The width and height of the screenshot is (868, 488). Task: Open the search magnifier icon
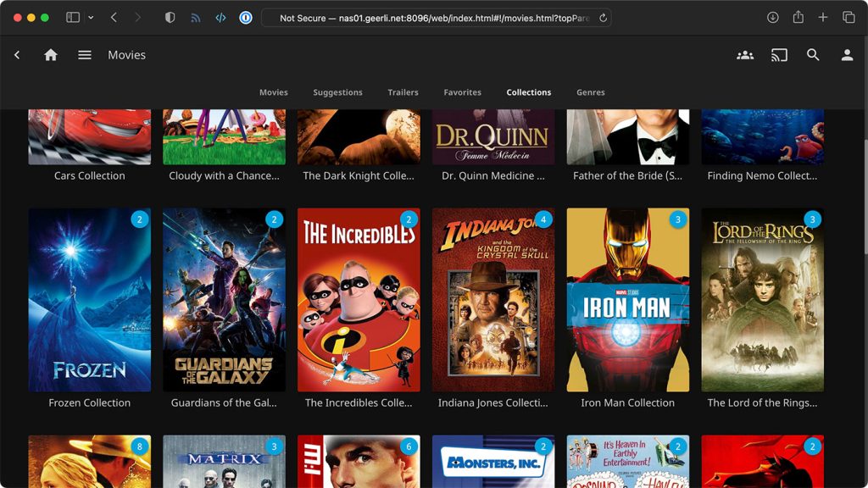point(813,55)
